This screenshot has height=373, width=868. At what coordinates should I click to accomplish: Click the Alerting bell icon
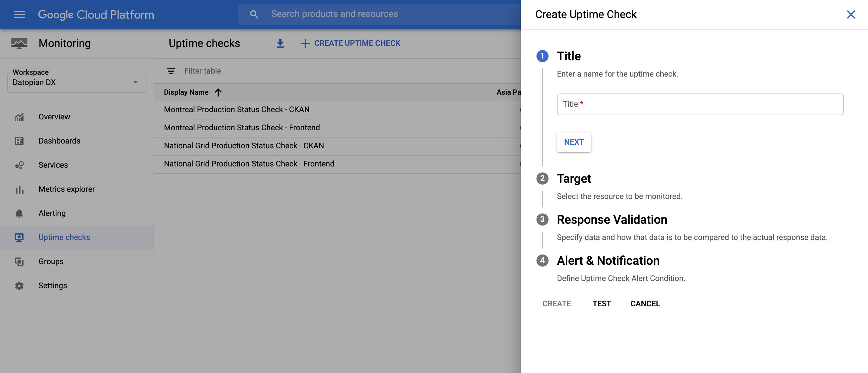click(x=19, y=213)
